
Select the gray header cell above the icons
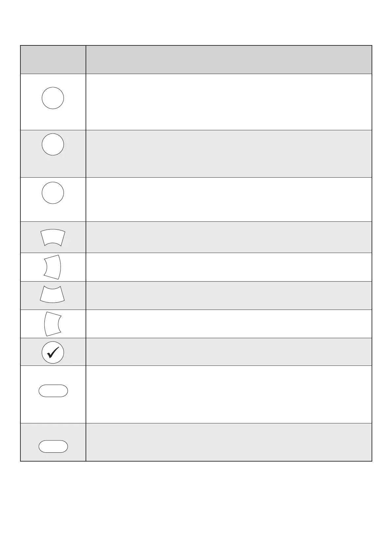pos(53,60)
